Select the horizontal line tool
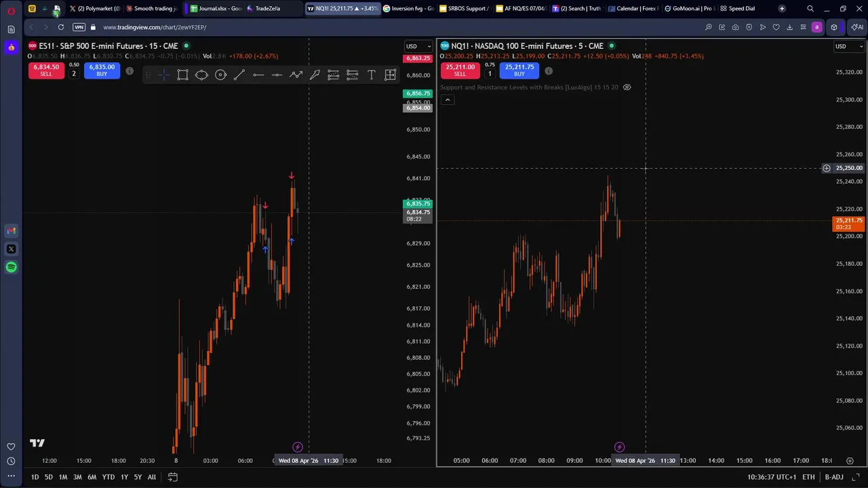The image size is (868, 488). point(258,75)
